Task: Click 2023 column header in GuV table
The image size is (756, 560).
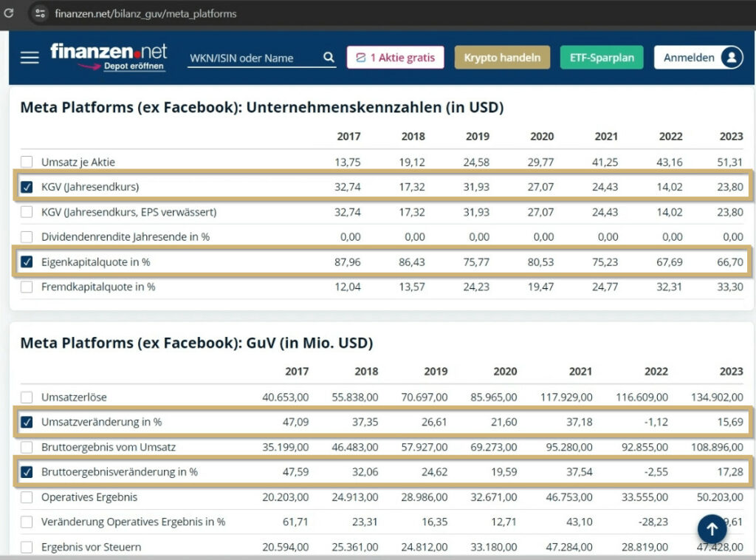Action: [731, 372]
